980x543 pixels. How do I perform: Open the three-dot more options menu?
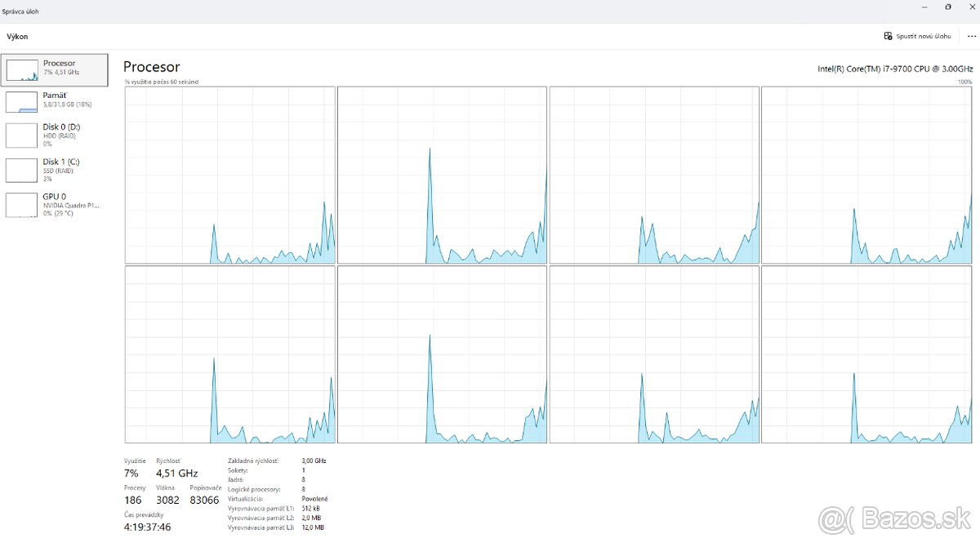[971, 37]
